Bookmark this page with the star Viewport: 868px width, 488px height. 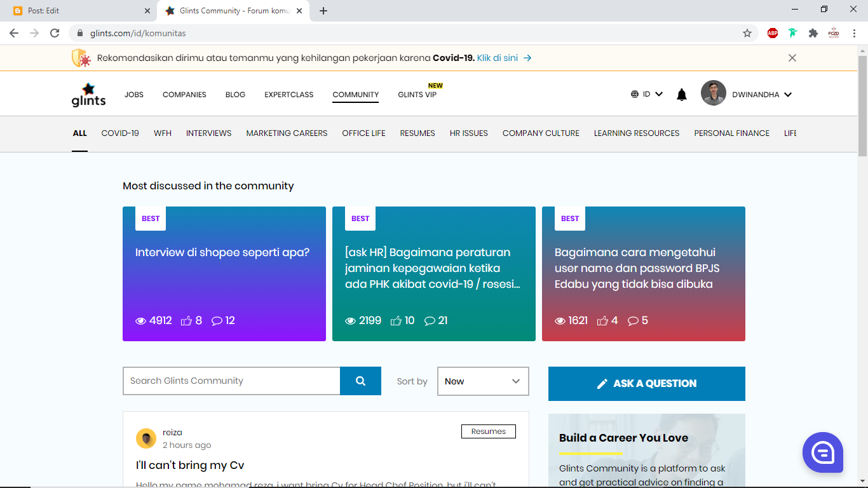747,33
